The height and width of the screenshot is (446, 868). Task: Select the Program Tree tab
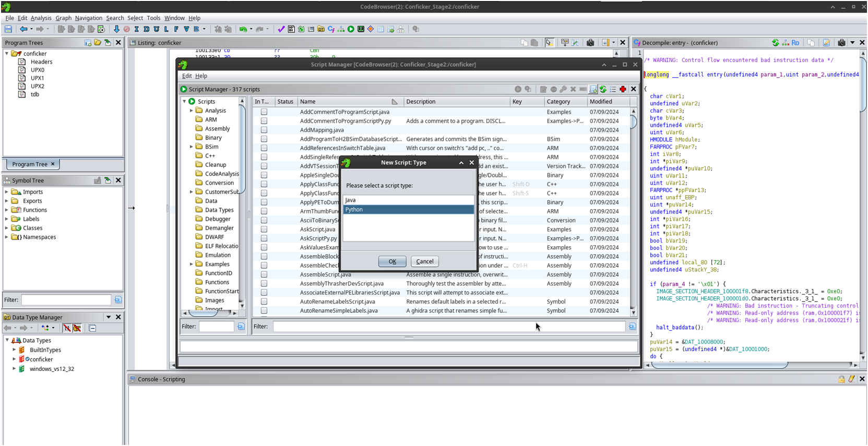32,164
